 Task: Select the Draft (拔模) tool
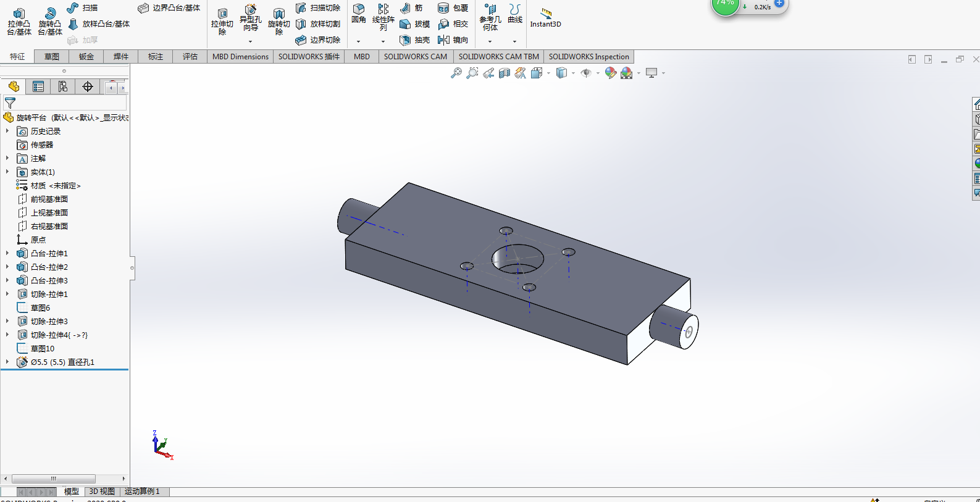[x=414, y=24]
